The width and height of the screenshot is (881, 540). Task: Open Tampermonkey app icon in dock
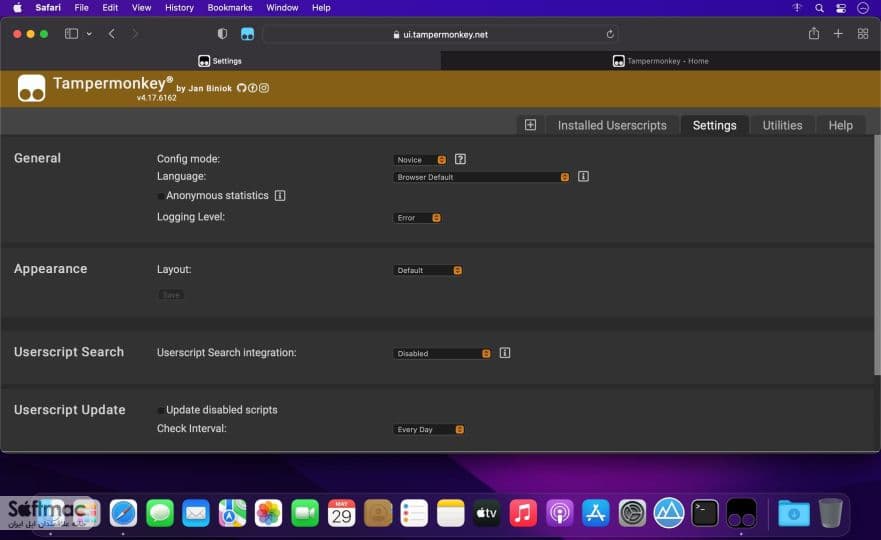tap(741, 512)
